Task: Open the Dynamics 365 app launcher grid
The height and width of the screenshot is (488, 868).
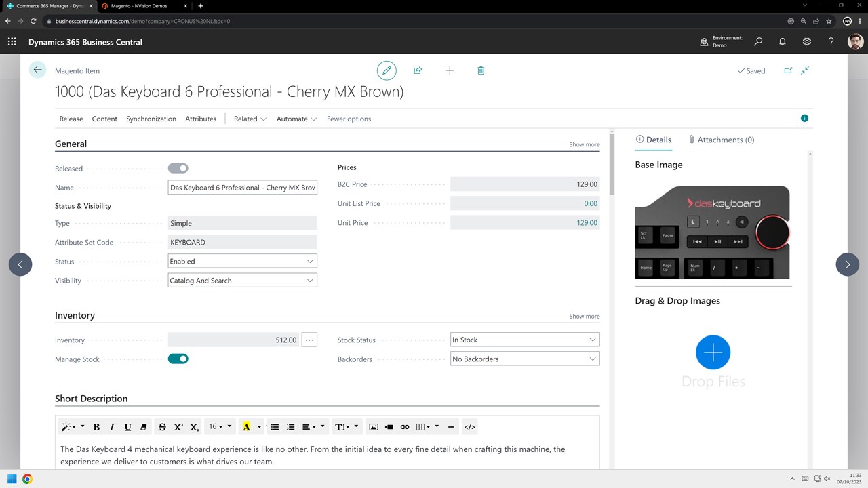Action: 12,42
